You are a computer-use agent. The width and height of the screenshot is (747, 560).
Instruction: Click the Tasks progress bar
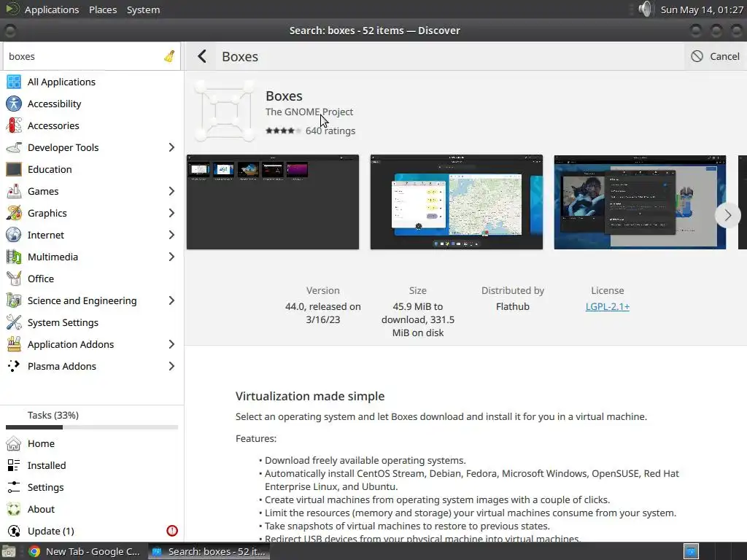(x=92, y=427)
